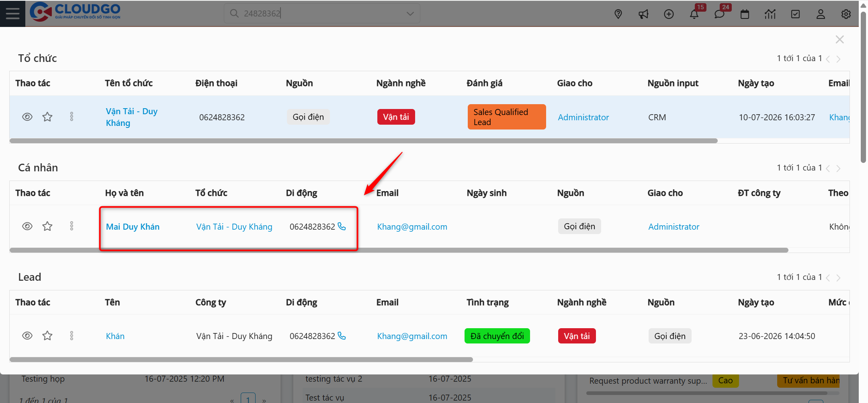Open the hamburger navigation menu
This screenshot has height=403, width=868.
coord(12,13)
